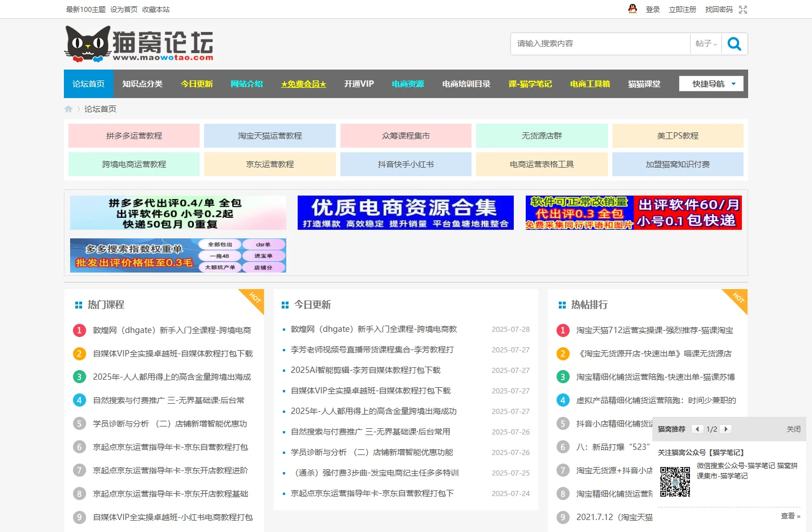Click the 优质电商资源合集 banner
Screen dimensions: 812x532
405,213
